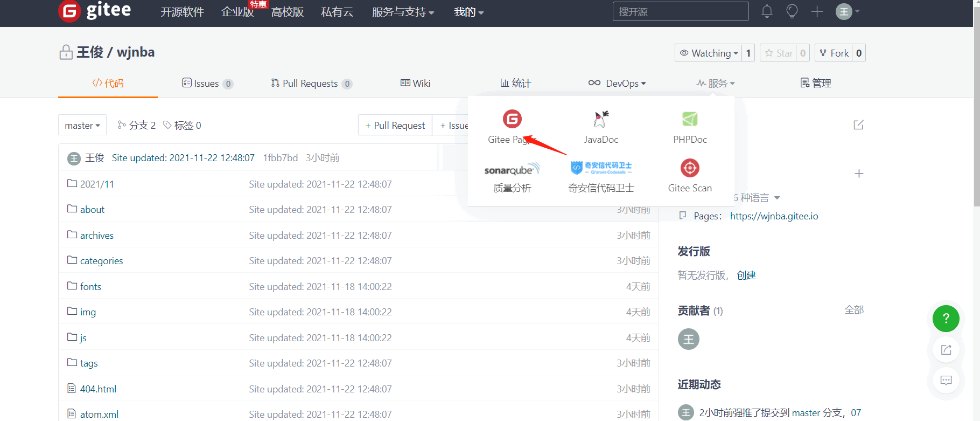Image resolution: width=980 pixels, height=421 pixels.
Task: Open the Wiki tab
Action: (415, 83)
